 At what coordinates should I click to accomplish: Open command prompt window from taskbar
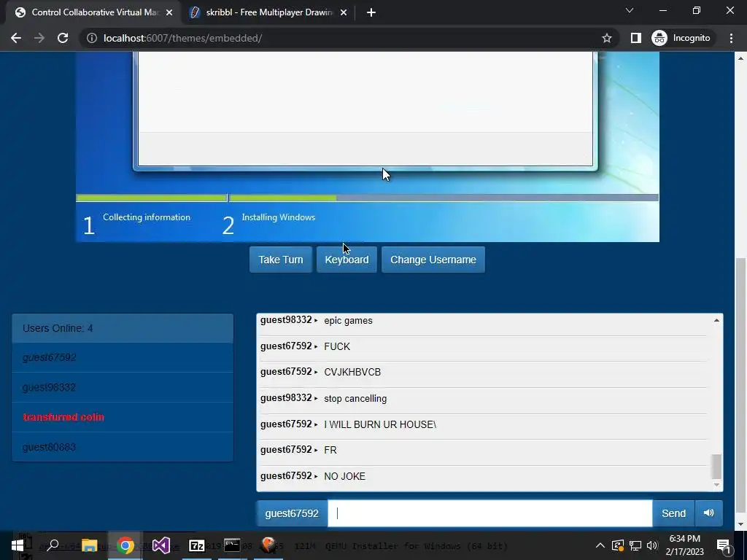click(233, 545)
